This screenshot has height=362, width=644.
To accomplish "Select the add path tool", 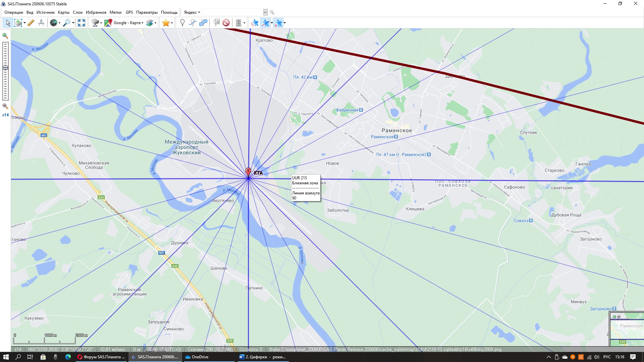I will tap(193, 23).
